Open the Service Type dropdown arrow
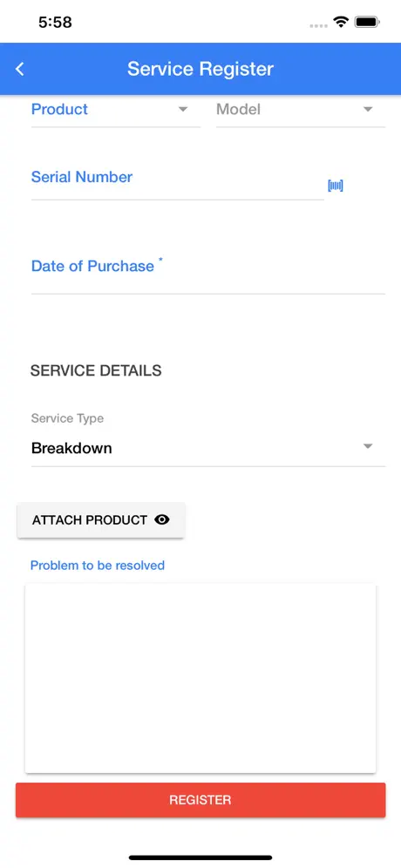Viewport: 401px width, 868px height. [x=368, y=447]
